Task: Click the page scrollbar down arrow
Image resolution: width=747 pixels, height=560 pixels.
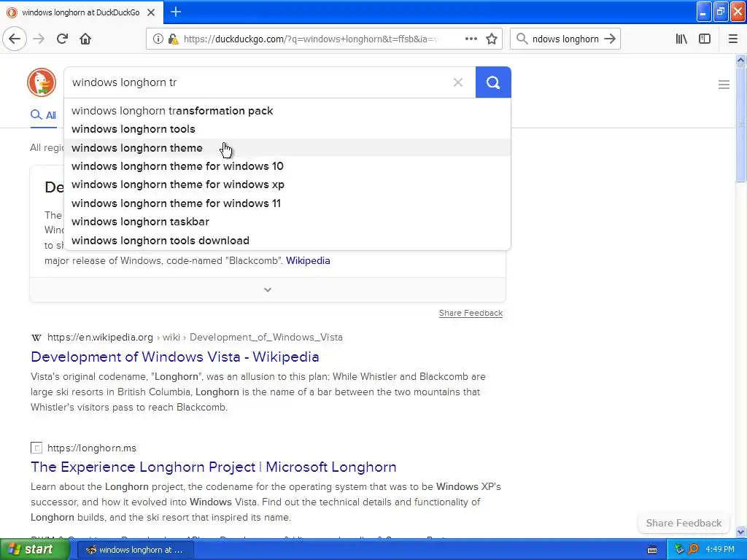Action: click(740, 532)
